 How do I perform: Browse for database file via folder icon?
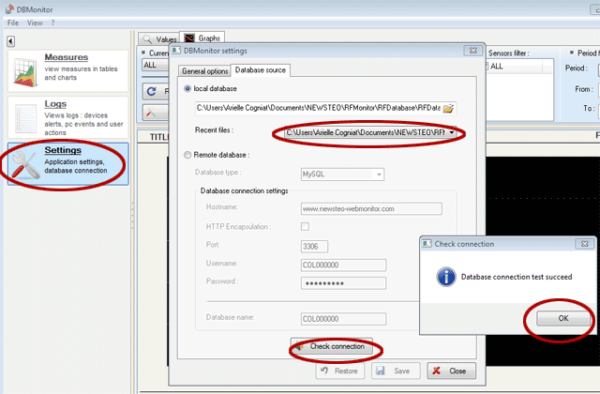click(448, 109)
